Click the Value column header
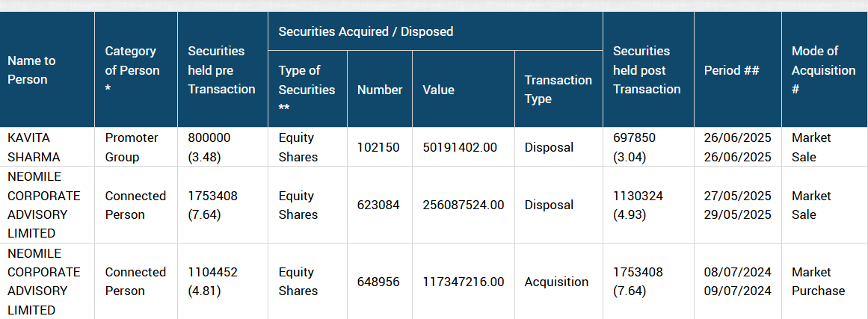The width and height of the screenshot is (868, 319). click(464, 89)
